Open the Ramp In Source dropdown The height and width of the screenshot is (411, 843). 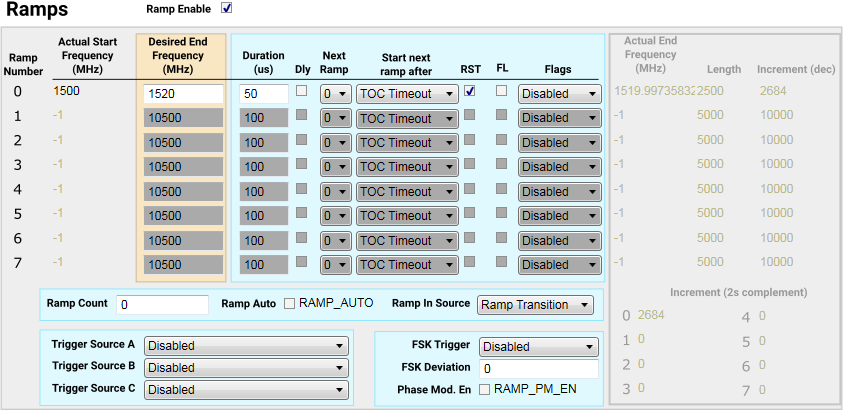(x=535, y=305)
